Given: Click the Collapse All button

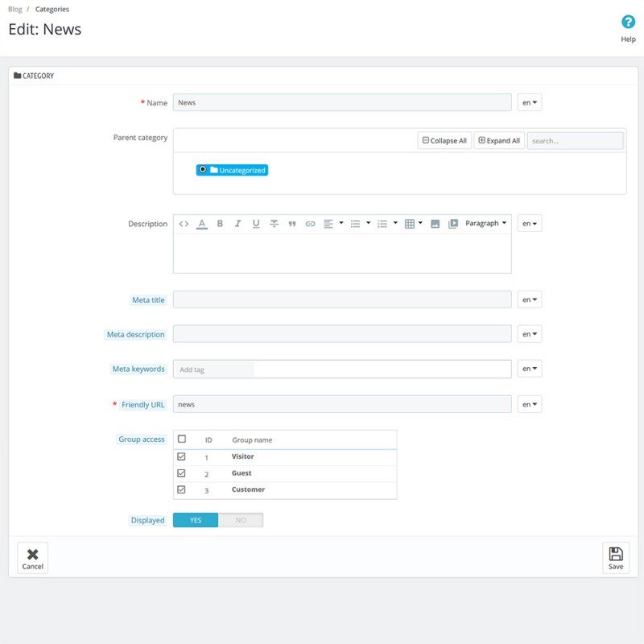Looking at the screenshot, I should pos(444,140).
